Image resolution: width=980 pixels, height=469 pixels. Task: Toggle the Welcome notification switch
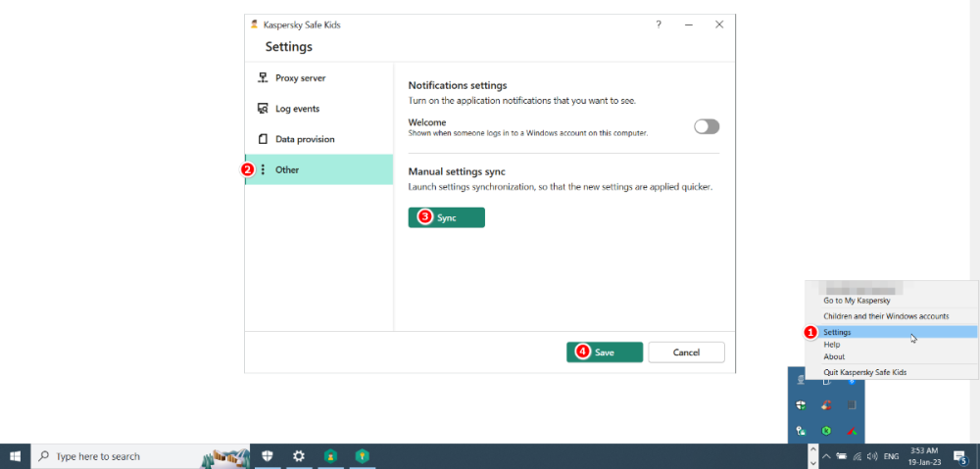(x=707, y=126)
